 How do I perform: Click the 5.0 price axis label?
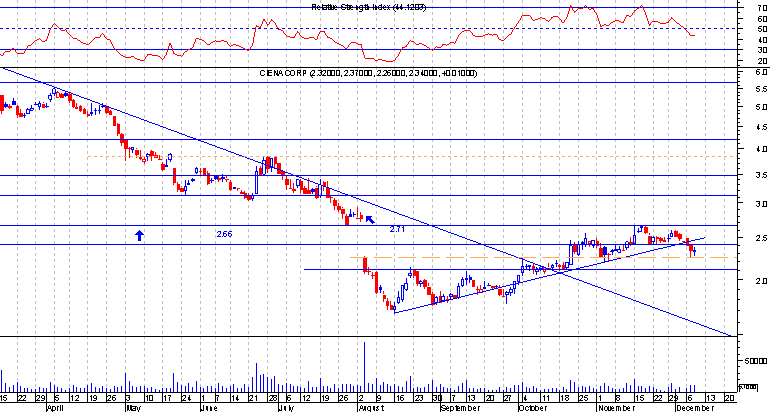761,107
